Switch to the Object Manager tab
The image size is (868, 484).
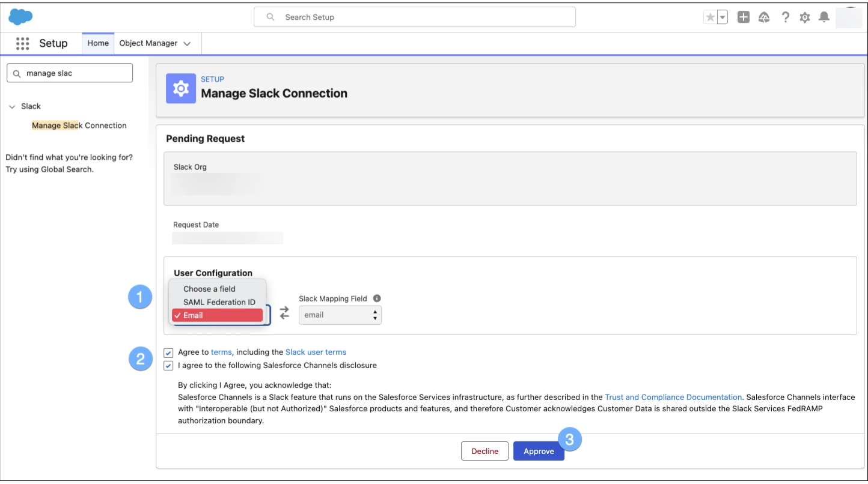(x=148, y=43)
